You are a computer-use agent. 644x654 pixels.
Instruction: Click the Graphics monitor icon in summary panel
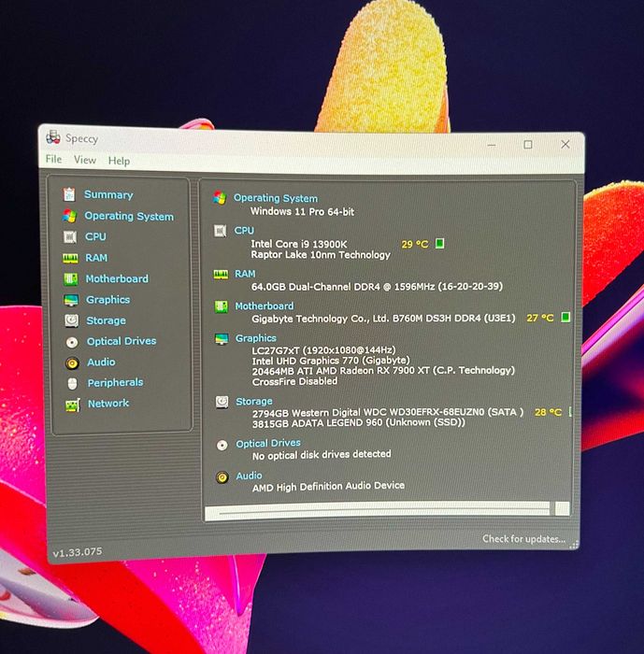click(x=222, y=338)
